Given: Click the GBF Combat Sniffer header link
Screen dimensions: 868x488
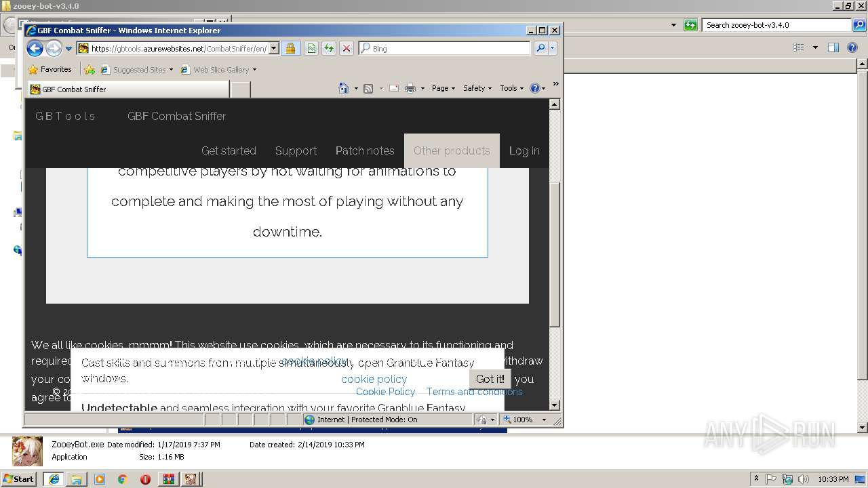Looking at the screenshot, I should point(176,116).
